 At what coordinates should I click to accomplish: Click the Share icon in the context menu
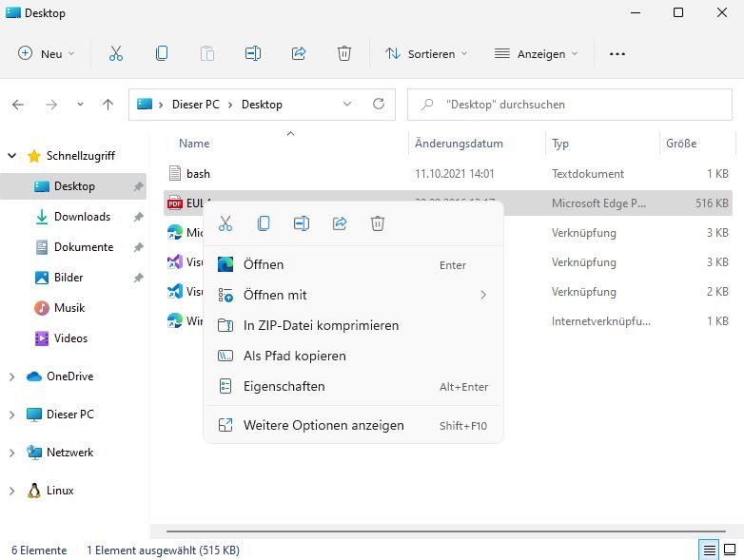pos(340,223)
